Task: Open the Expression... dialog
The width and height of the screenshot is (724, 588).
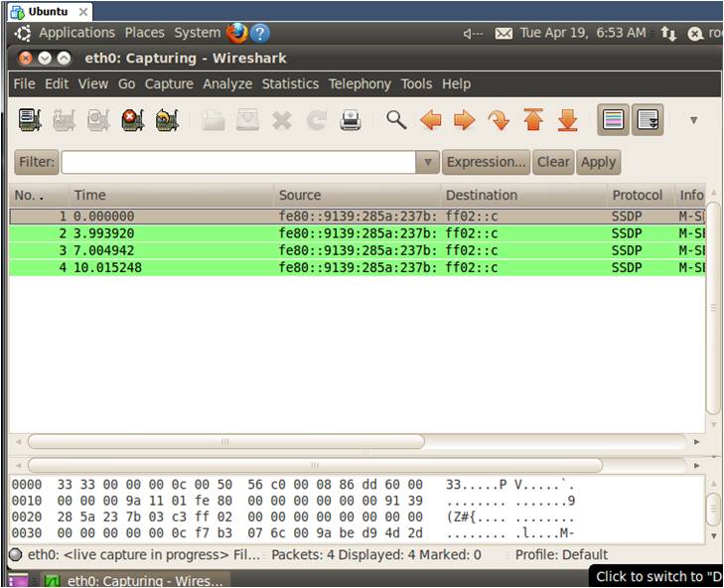Action: coord(487,162)
